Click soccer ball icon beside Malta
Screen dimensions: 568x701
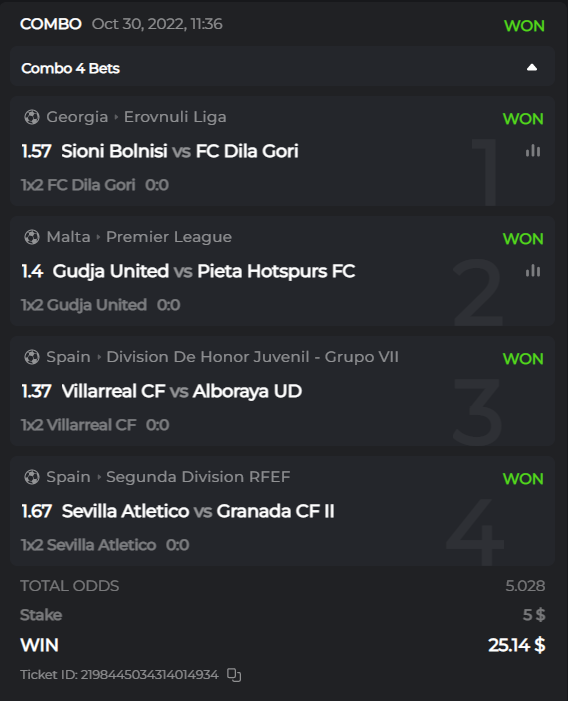coord(32,237)
